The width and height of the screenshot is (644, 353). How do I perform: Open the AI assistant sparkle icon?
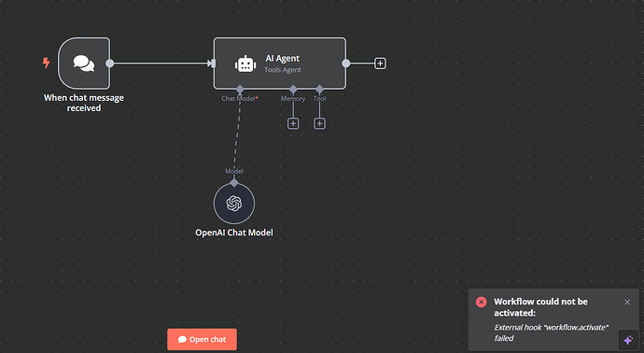pyautogui.click(x=628, y=340)
